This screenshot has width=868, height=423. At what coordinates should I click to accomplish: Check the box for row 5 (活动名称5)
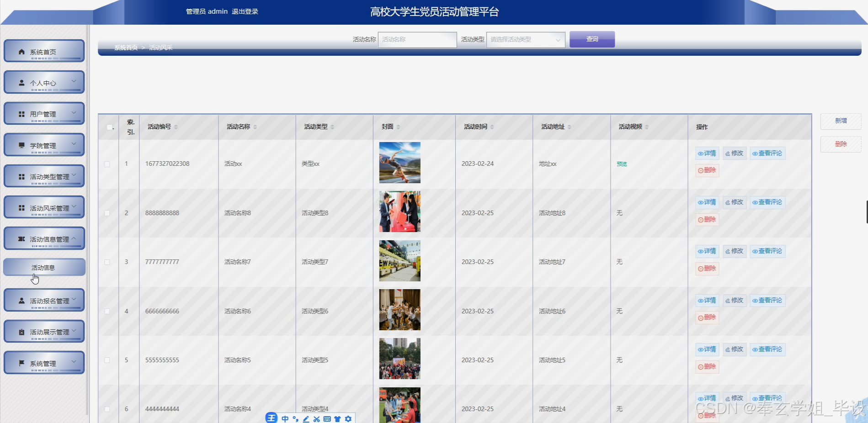107,360
